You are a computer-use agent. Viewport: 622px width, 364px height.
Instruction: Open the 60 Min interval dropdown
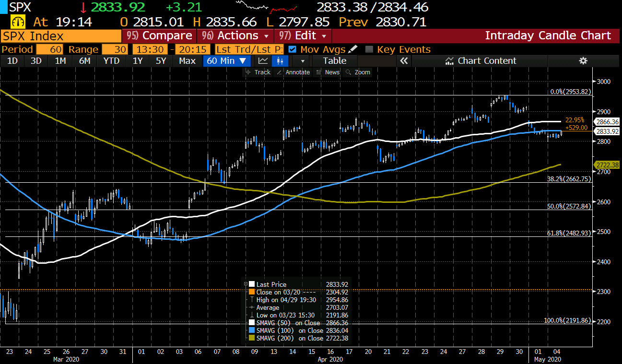click(227, 61)
